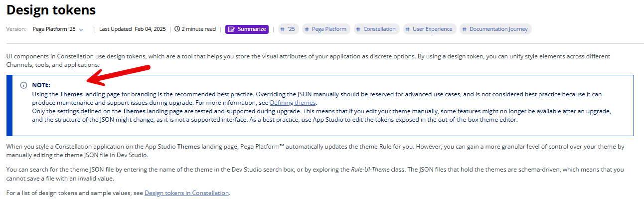Screen dimensions: 644x199
Task: Open the Documentation Journey tag
Action: (x=495, y=29)
